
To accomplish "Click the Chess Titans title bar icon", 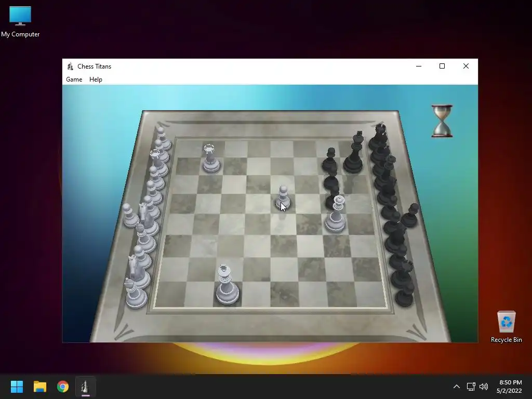I will coord(70,66).
